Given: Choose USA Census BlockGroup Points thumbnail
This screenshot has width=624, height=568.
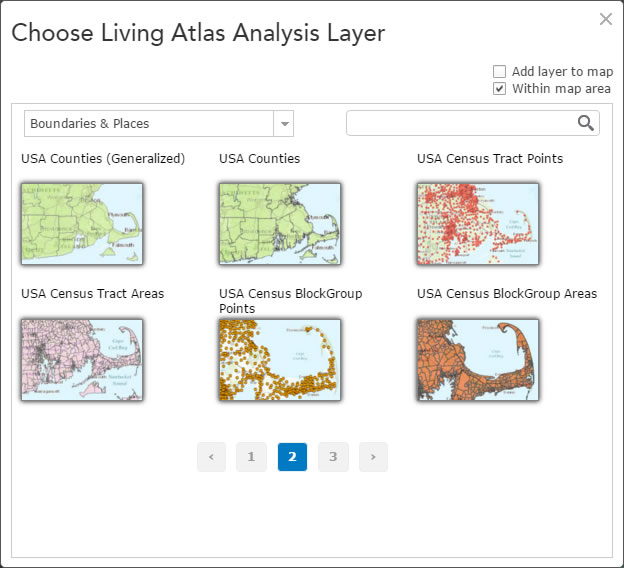Looking at the screenshot, I should click(280, 359).
